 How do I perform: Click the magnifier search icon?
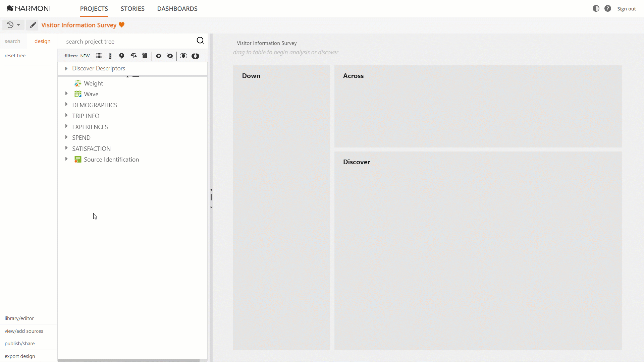click(x=200, y=41)
